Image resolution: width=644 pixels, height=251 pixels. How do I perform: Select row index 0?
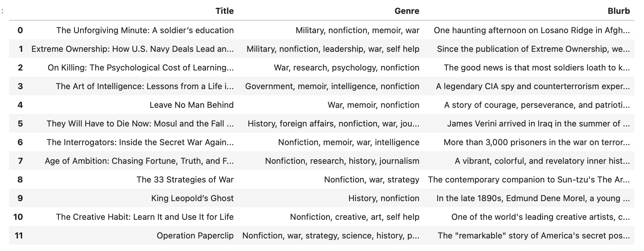pos(20,30)
